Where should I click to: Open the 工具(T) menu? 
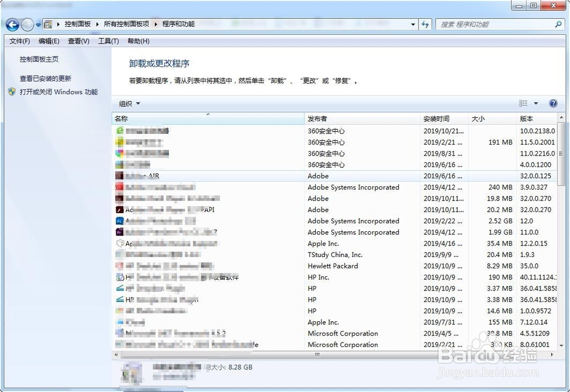(x=108, y=41)
